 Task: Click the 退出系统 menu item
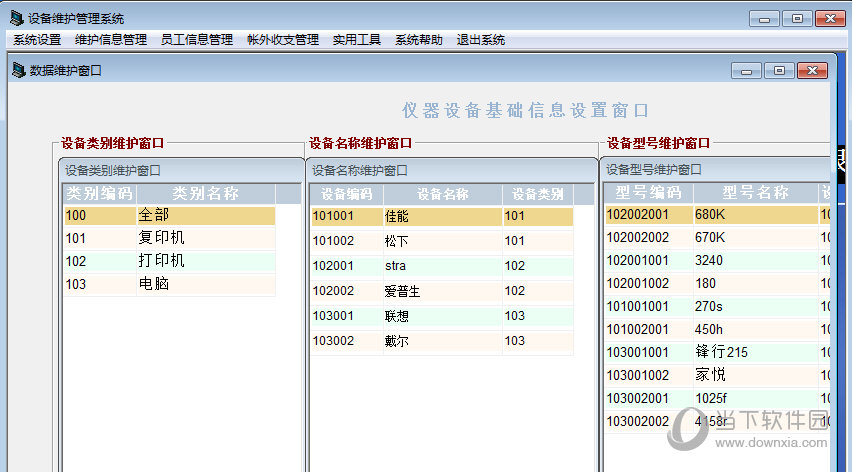coord(480,40)
